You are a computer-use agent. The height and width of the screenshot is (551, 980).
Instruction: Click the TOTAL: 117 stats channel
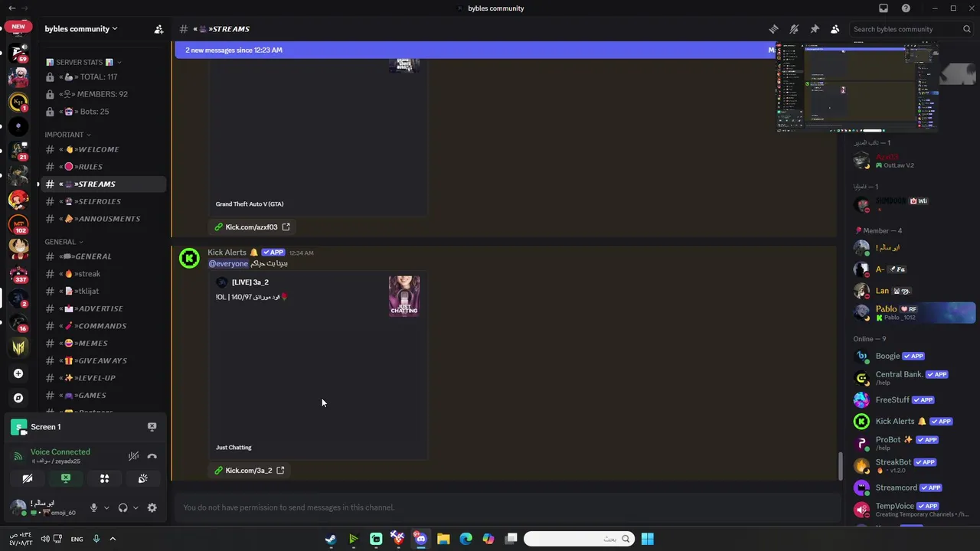tap(102, 77)
